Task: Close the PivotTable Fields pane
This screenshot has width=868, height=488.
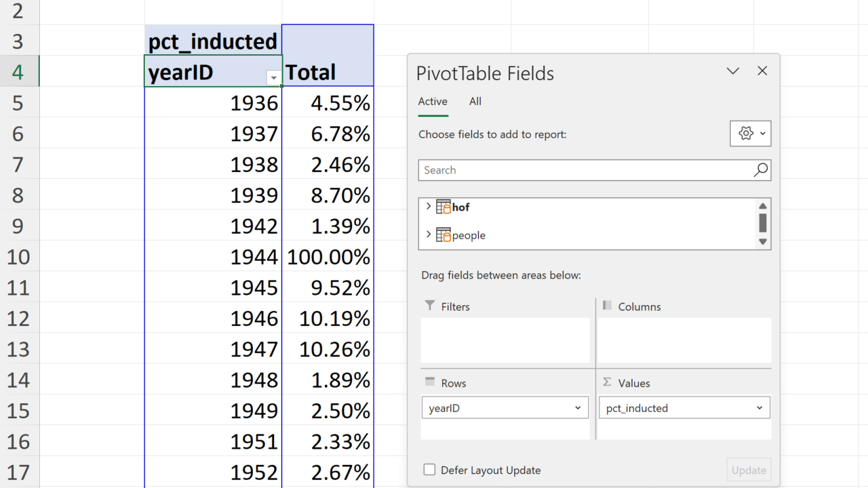Action: pos(762,71)
